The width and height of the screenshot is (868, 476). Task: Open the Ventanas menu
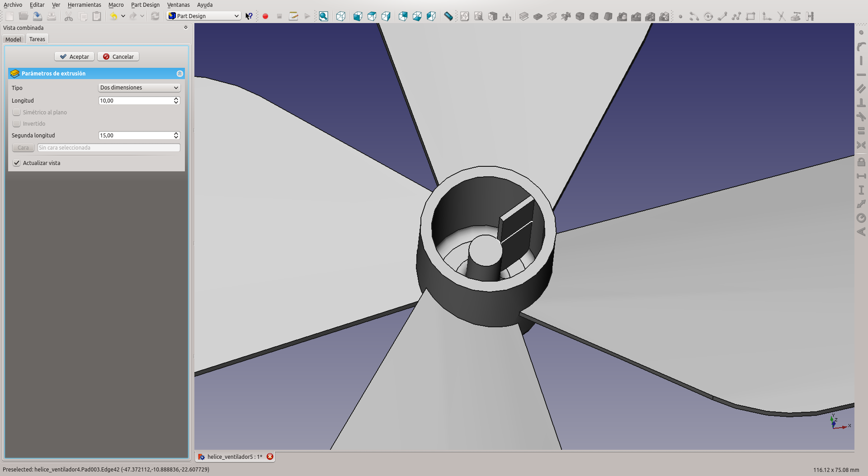pos(178,5)
